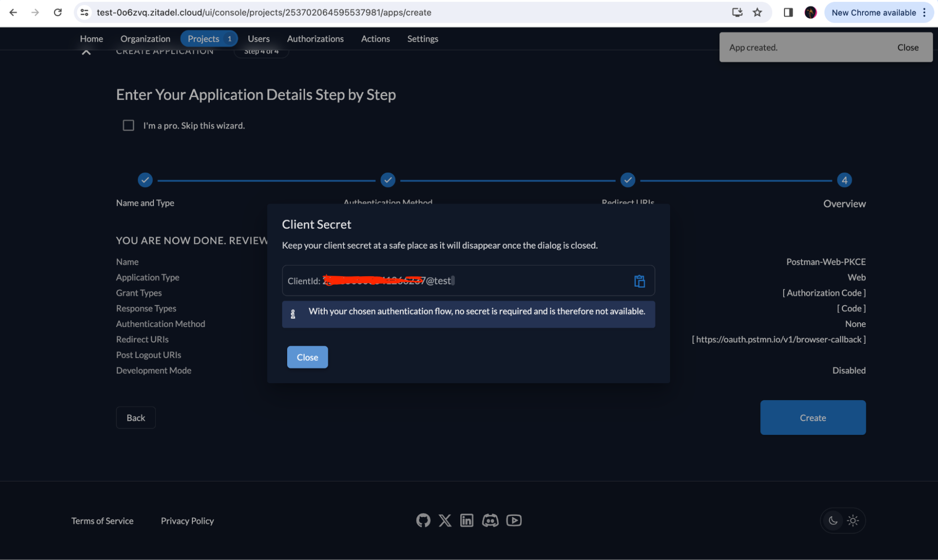Viewport: 938px width, 560px height.
Task: Open the Privacy Policy link
Action: pos(187,521)
